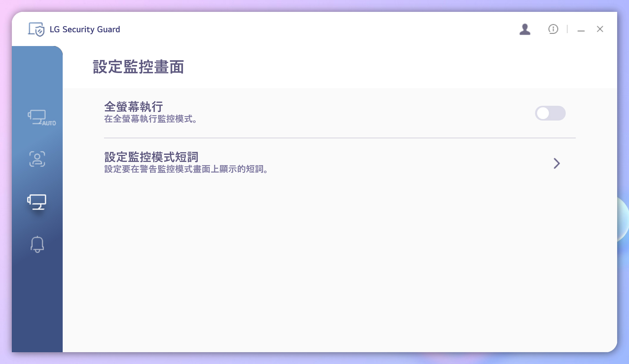Click the 設定要在警告監控模式畫面上顯示的短詞 description

coord(186,169)
